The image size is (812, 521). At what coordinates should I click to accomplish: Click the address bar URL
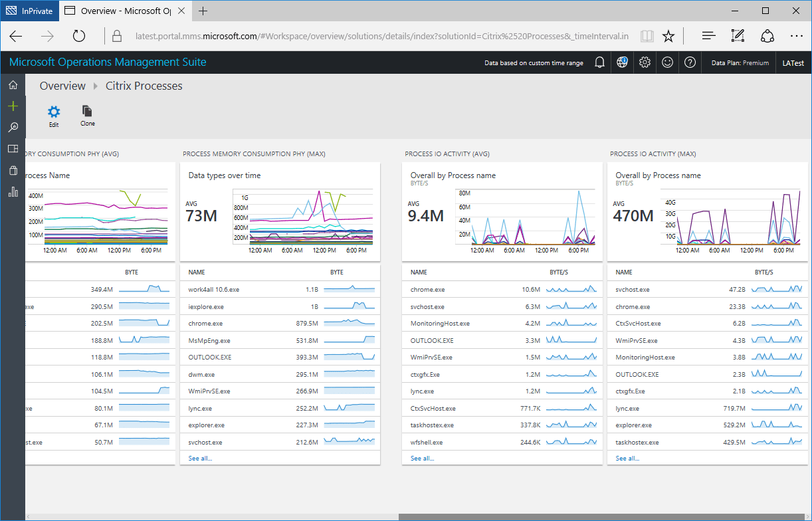click(381, 36)
